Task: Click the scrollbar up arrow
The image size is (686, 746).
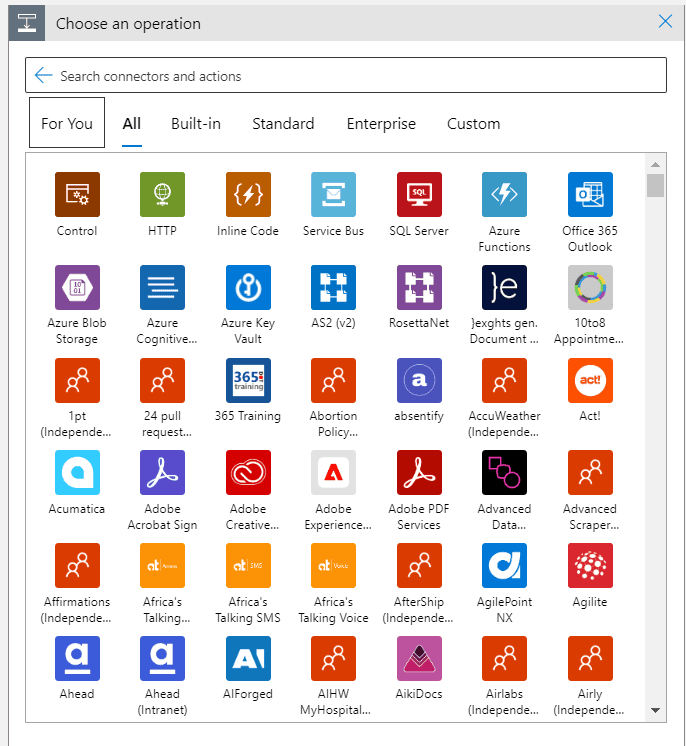Action: pos(656,165)
